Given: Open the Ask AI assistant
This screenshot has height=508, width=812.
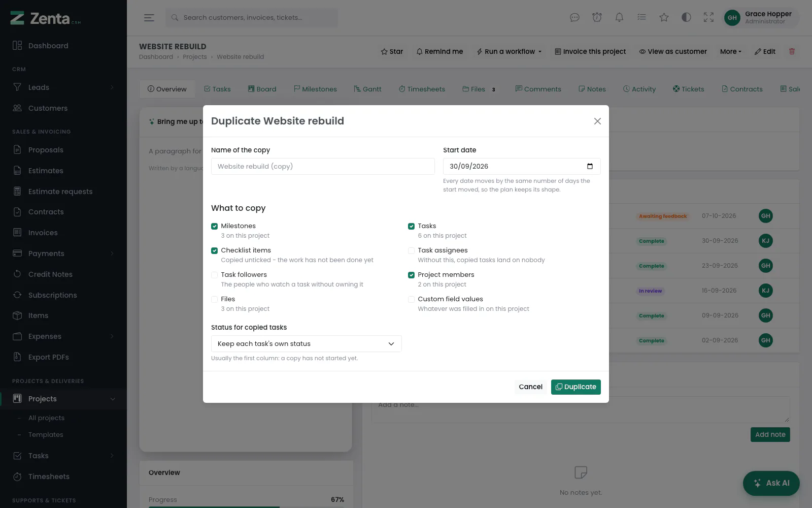Looking at the screenshot, I should 771,483.
